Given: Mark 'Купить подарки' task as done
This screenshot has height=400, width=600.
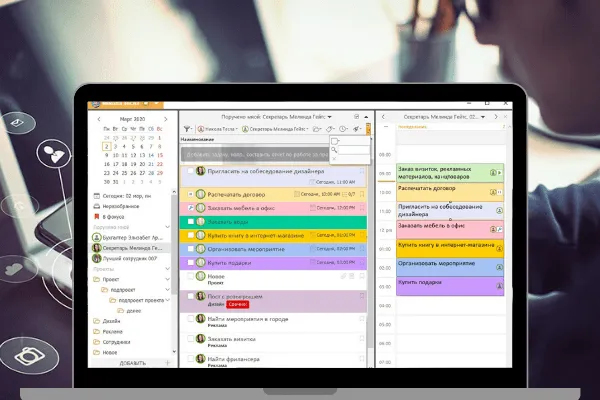Looking at the screenshot, I should point(189,262).
